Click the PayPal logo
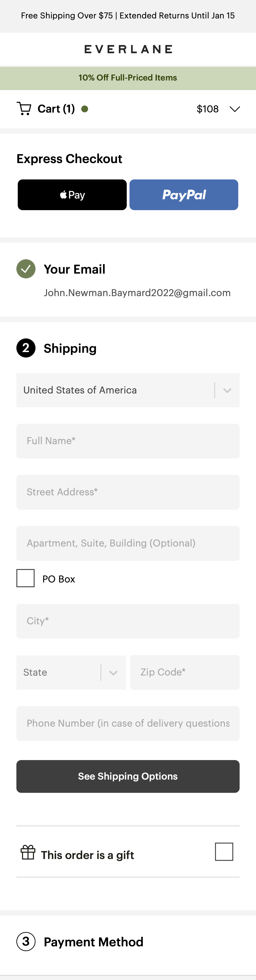The width and height of the screenshot is (256, 980). 184,195
